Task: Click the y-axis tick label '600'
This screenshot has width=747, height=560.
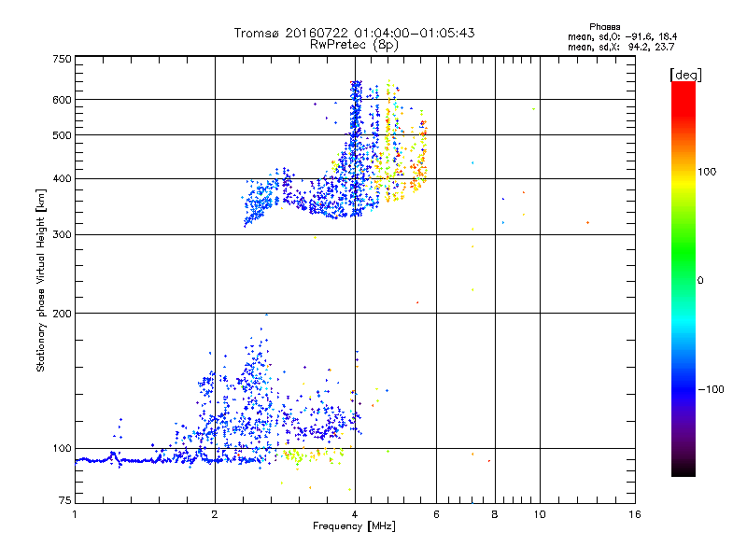Action: point(62,100)
